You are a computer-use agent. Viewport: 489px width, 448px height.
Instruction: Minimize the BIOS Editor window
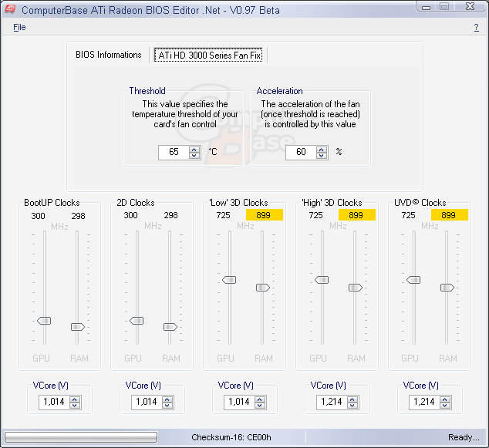tap(427, 7)
